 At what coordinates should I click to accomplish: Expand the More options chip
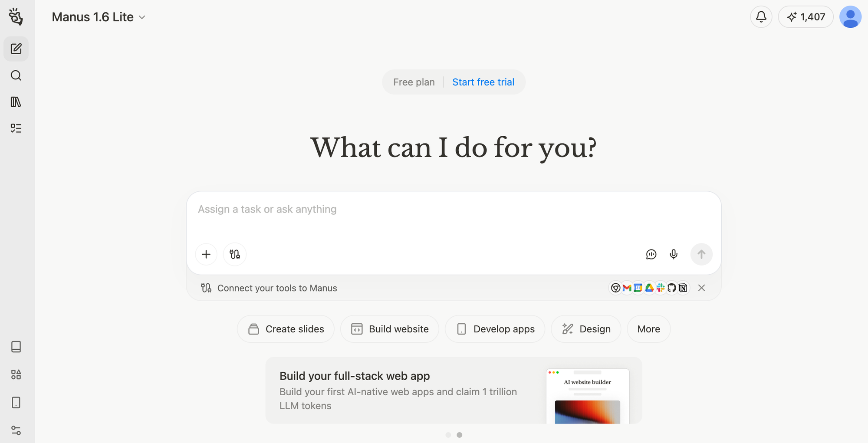coord(648,329)
